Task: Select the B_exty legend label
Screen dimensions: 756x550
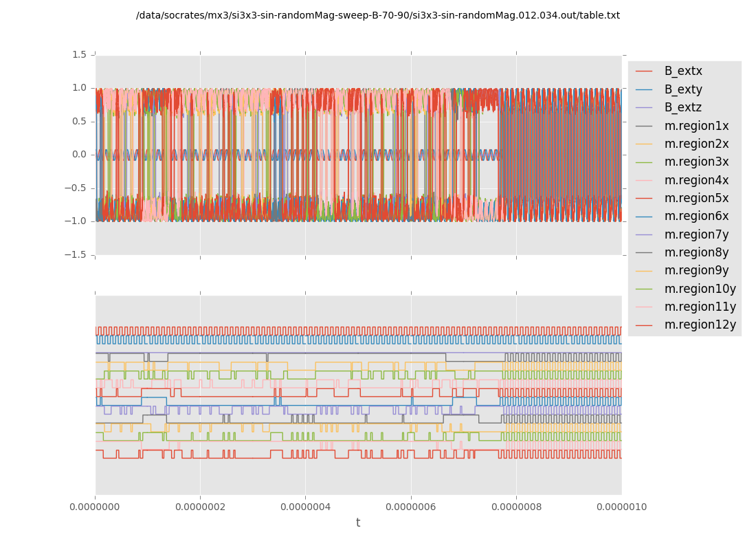Action: tap(682, 89)
